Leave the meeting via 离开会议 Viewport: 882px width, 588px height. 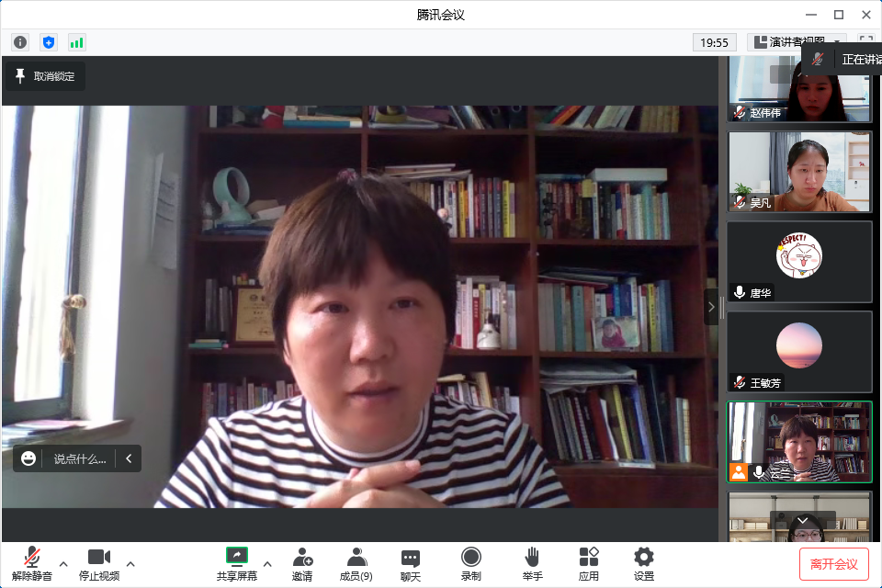pos(833,564)
